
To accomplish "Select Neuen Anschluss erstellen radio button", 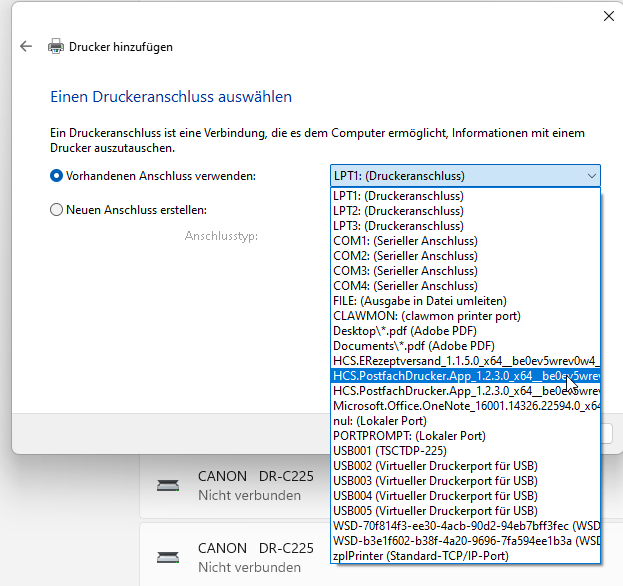I will tap(56, 209).
